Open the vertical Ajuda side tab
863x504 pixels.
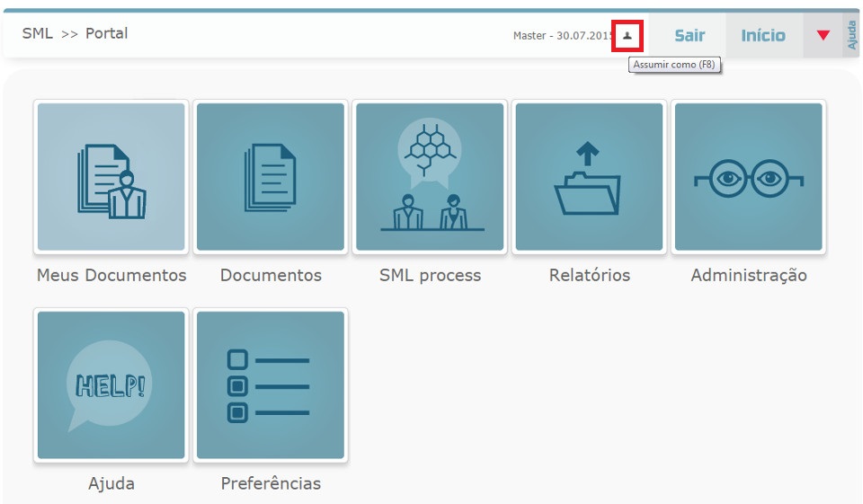coord(852,35)
